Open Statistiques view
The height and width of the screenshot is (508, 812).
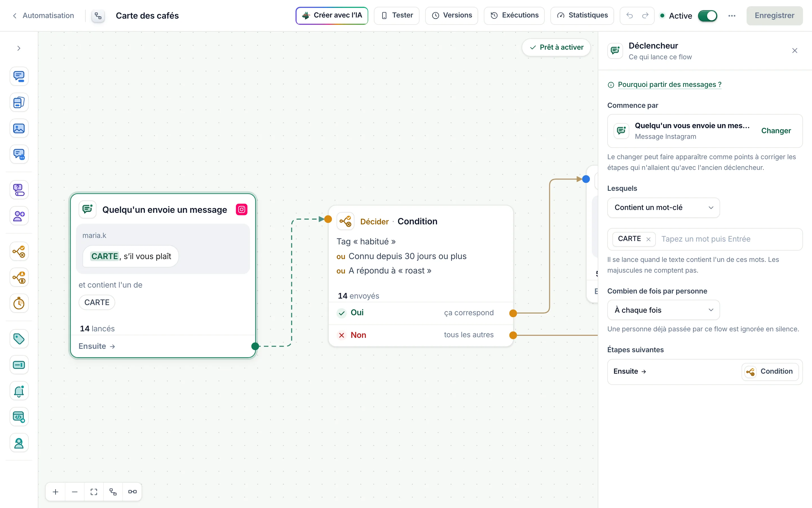click(582, 16)
